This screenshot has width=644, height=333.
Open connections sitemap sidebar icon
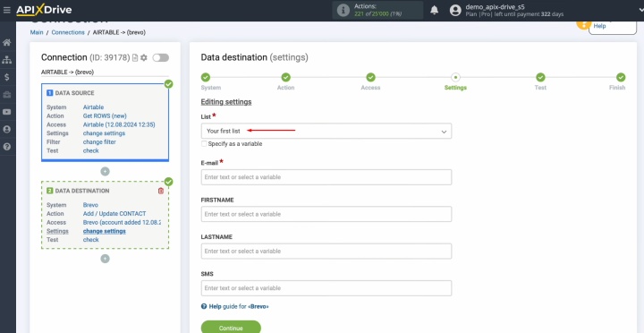point(6,60)
